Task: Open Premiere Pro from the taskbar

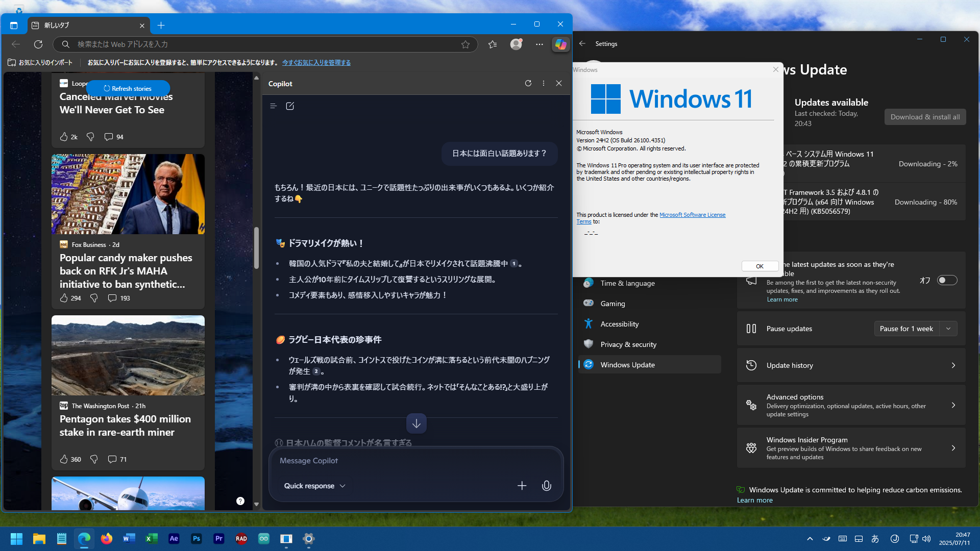Action: [219, 539]
